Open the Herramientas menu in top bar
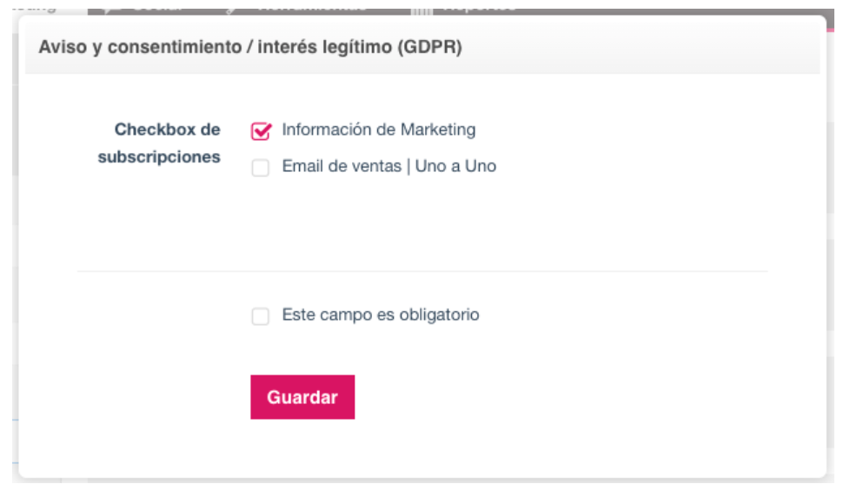 pos(309,6)
